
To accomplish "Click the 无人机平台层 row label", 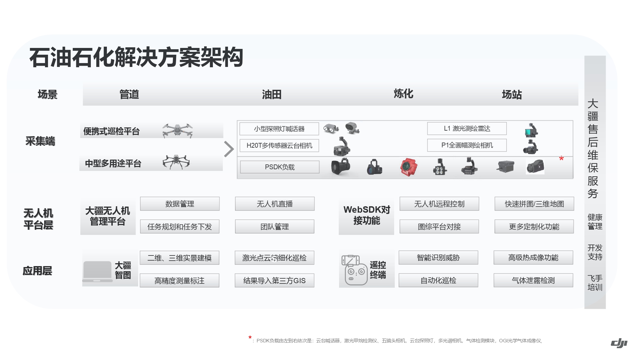I will coord(38,219).
